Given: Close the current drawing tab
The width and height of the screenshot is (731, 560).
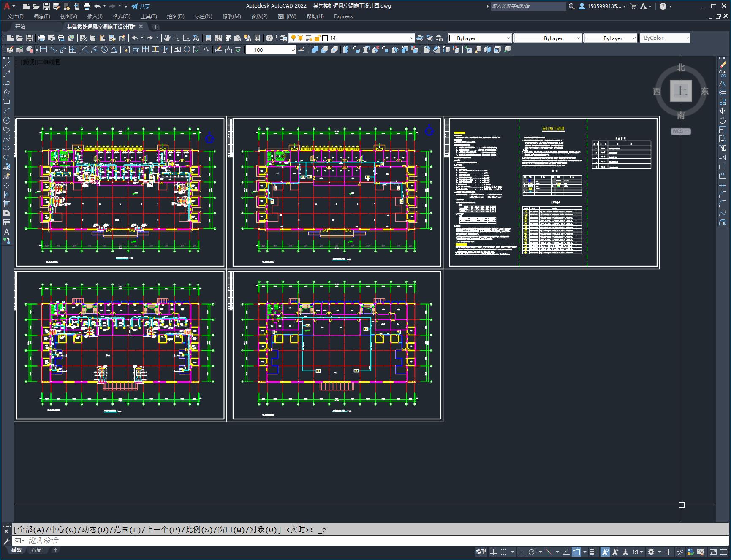Looking at the screenshot, I should [141, 27].
